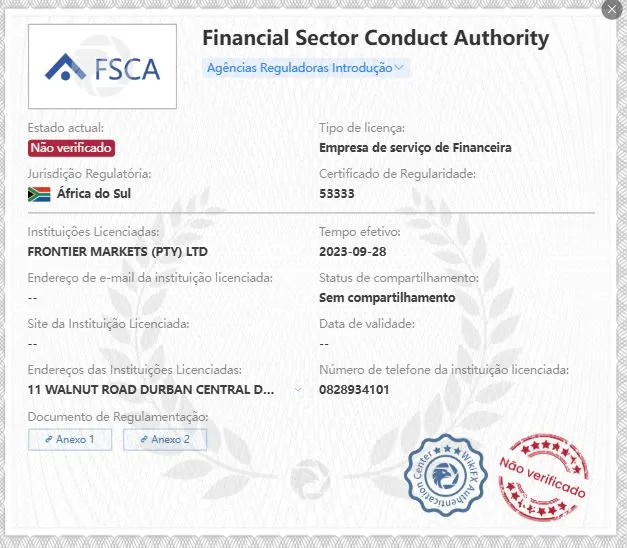The height and width of the screenshot is (548, 627).
Task: Click the link icon in Anexo 1
Action: click(x=49, y=439)
